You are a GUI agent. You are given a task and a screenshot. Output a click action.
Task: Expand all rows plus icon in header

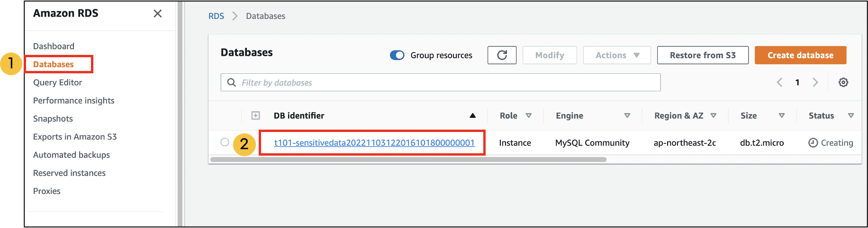click(255, 115)
